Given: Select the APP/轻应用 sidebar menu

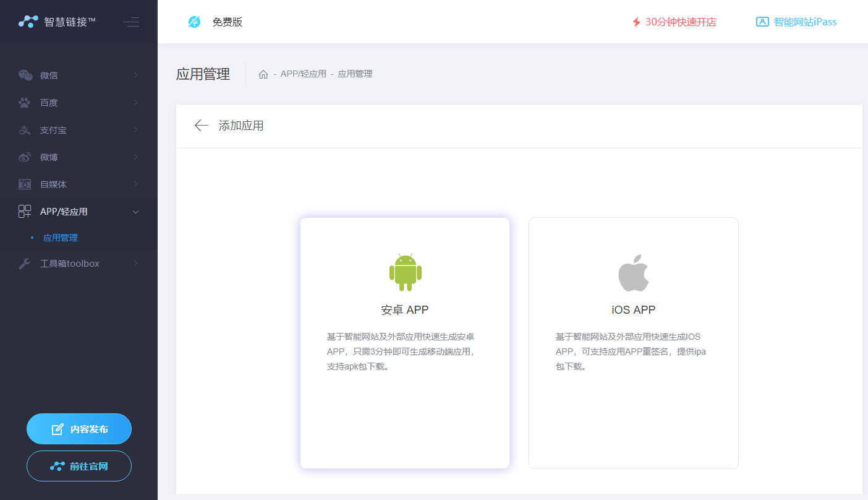Looking at the screenshot, I should [x=79, y=212].
